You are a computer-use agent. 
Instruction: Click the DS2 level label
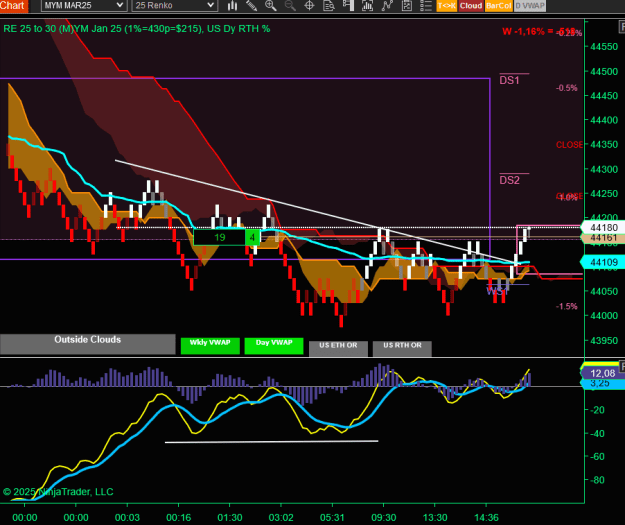coord(509,180)
